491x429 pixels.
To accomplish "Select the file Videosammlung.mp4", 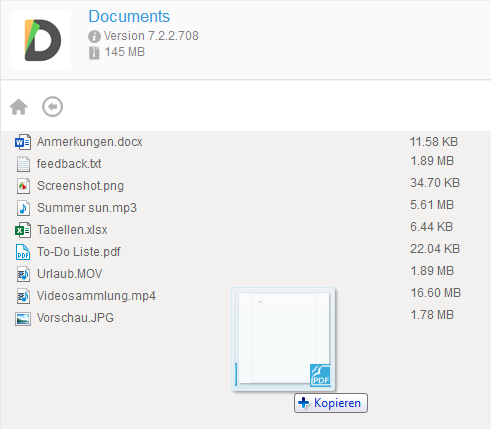I will pos(96,296).
